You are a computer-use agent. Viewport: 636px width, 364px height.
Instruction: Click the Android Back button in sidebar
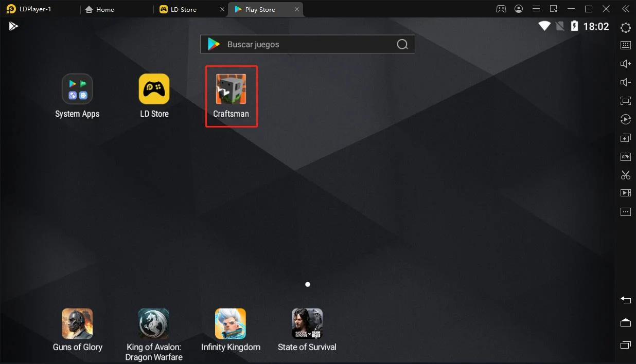626,300
